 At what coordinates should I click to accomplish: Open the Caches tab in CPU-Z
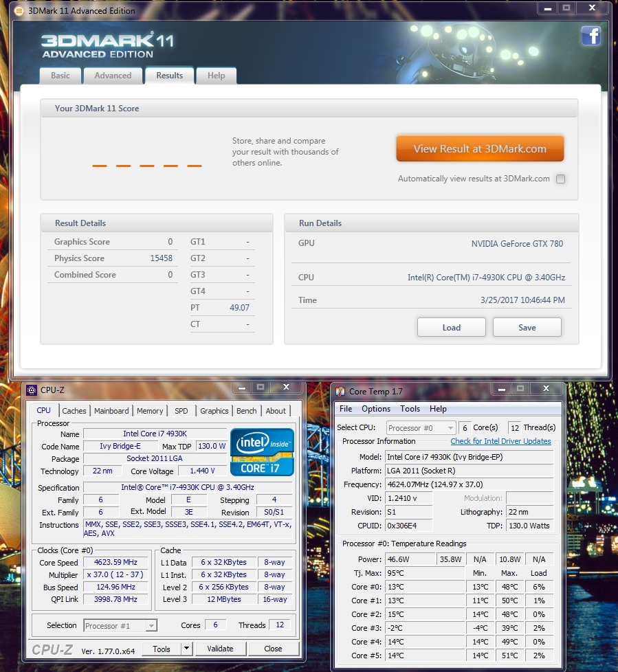point(74,411)
